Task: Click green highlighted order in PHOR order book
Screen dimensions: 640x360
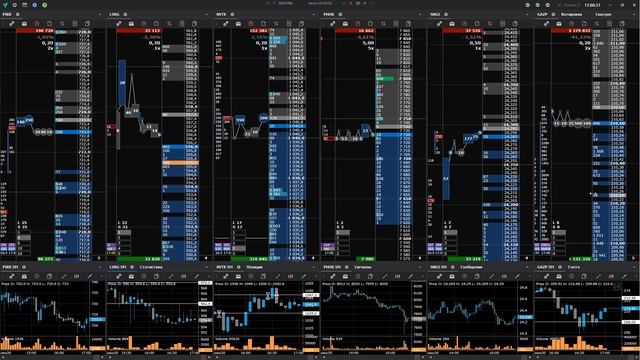Action: (x=385, y=79)
